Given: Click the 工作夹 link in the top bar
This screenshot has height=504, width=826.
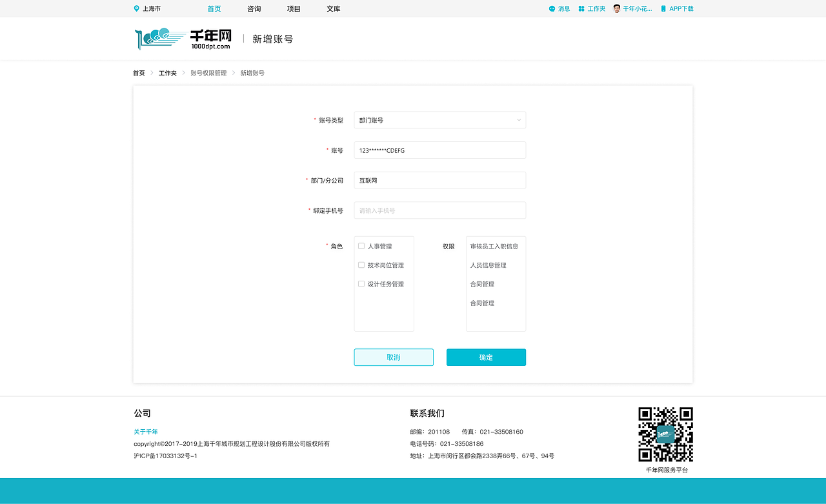Looking at the screenshot, I should click(x=596, y=9).
